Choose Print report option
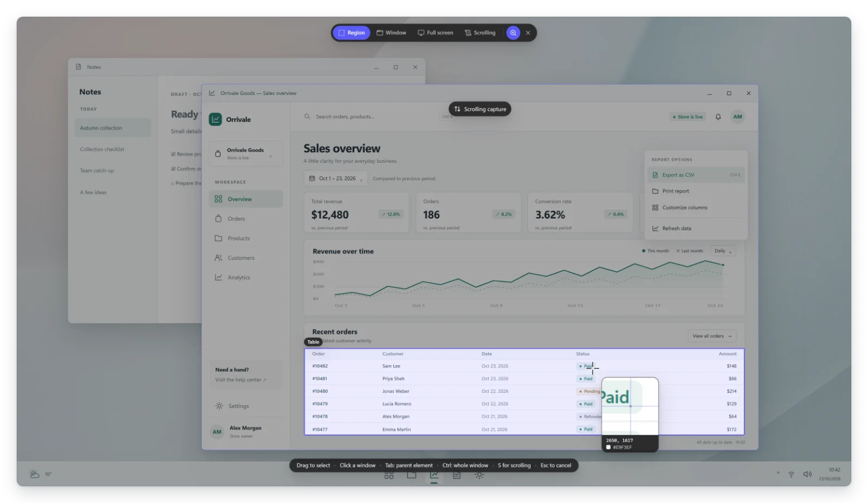 696,191
